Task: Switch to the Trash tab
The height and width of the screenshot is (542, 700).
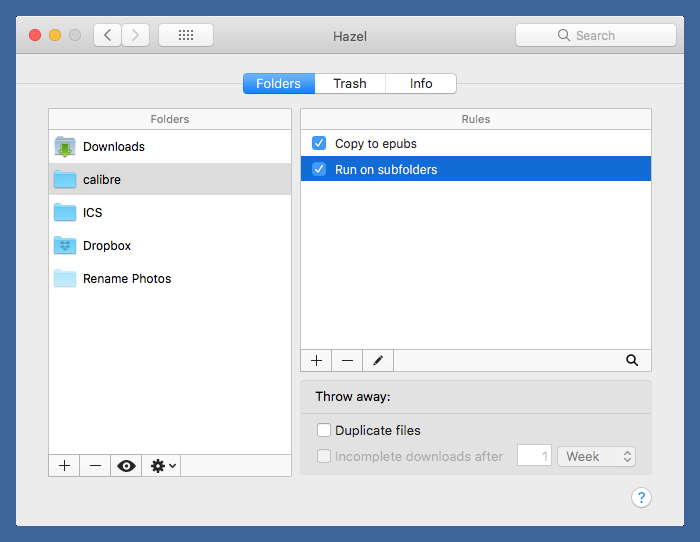Action: 350,84
